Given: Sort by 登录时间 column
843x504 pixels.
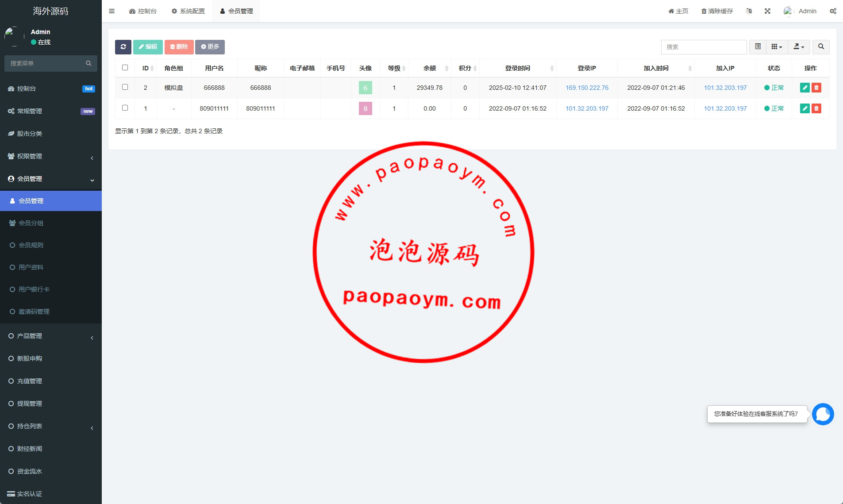Looking at the screenshot, I should [518, 68].
